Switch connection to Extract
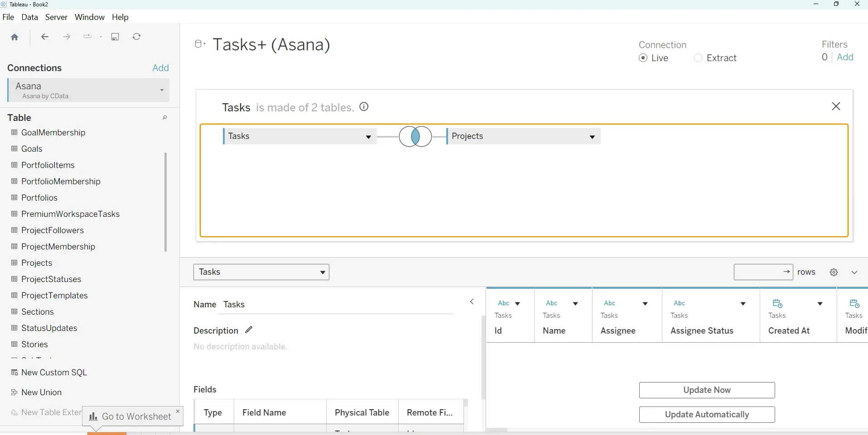Image resolution: width=868 pixels, height=435 pixels. [698, 58]
